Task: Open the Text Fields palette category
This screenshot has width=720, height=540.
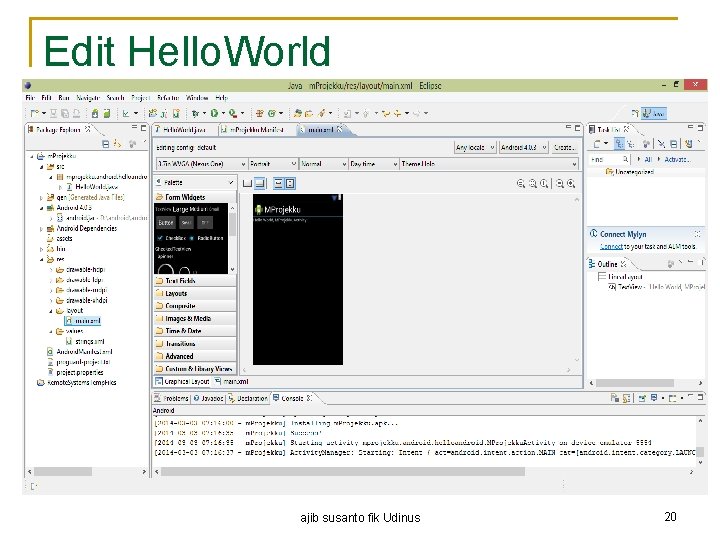Action: 195,281
